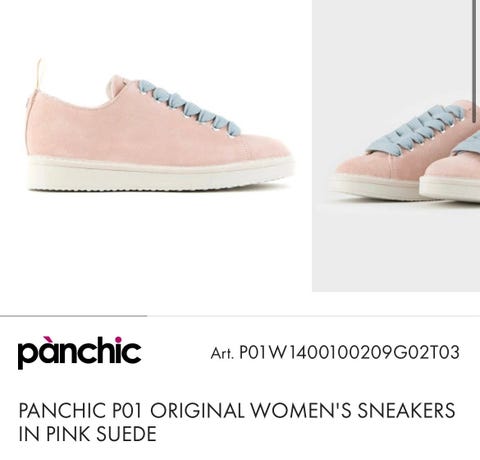Click the light gray gallery progress track
The image size is (480, 460).
point(314,315)
